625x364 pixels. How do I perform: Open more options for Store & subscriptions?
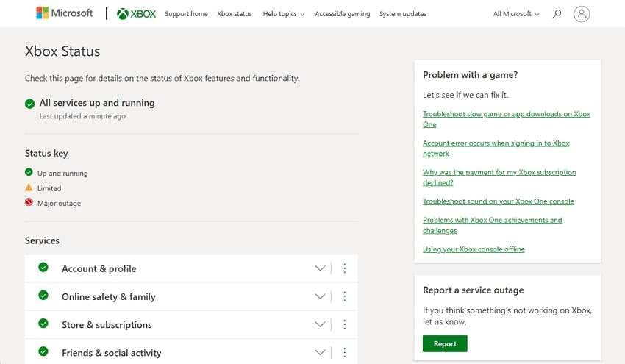pos(344,324)
